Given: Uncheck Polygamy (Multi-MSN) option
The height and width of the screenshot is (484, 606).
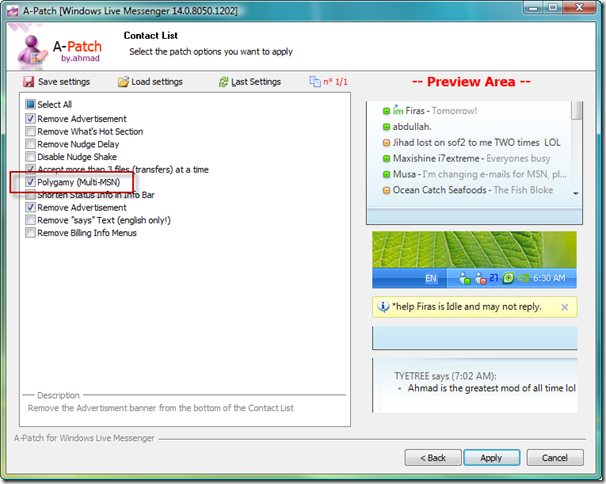Looking at the screenshot, I should tap(30, 182).
